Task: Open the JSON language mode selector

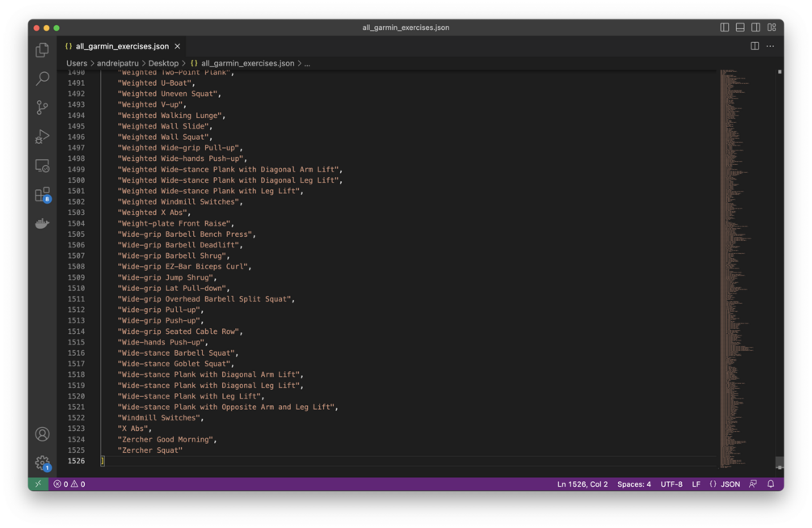Action: point(725,484)
